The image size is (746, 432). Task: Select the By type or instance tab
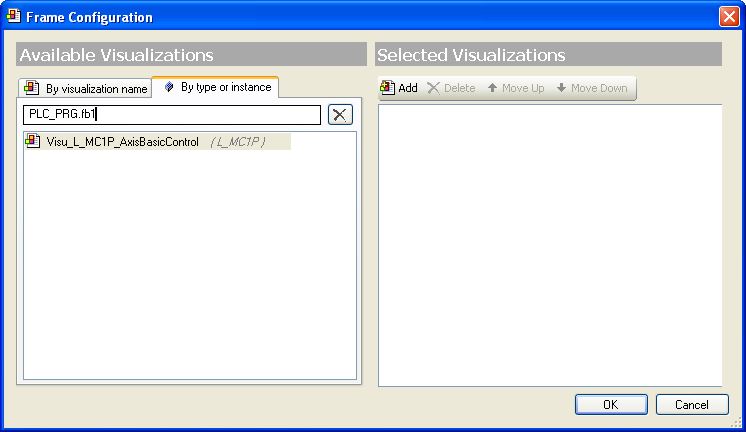[216, 87]
